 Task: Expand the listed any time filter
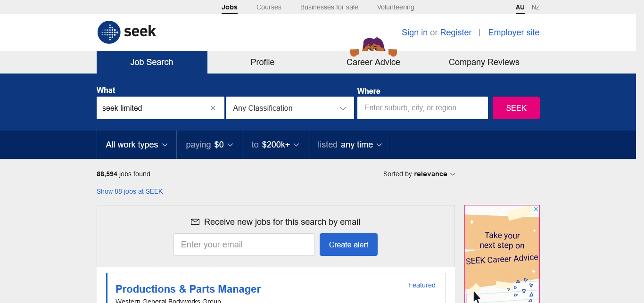coord(349,145)
